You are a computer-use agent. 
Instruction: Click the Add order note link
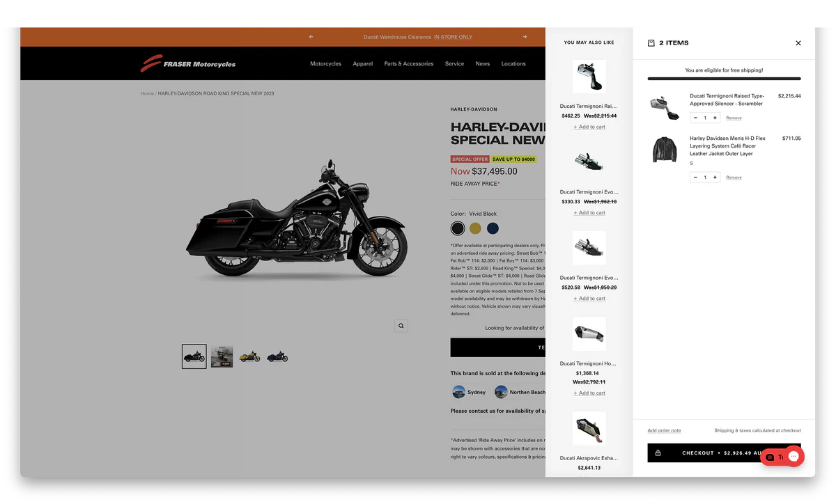coord(664,430)
